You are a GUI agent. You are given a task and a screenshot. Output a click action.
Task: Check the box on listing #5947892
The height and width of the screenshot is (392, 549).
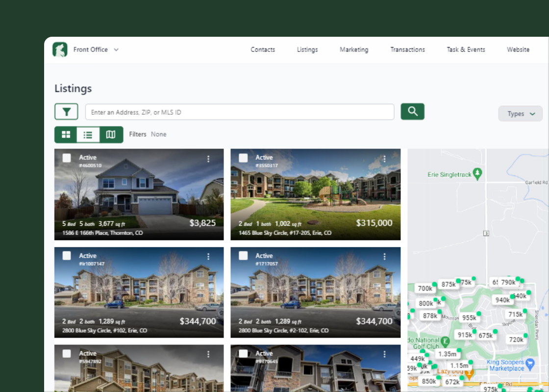67,353
